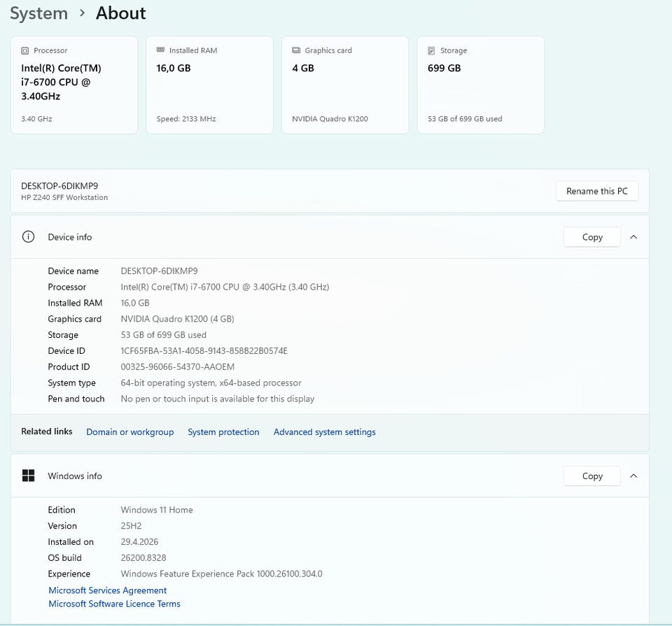
Task: Open Domain or workgroup link
Action: click(130, 432)
